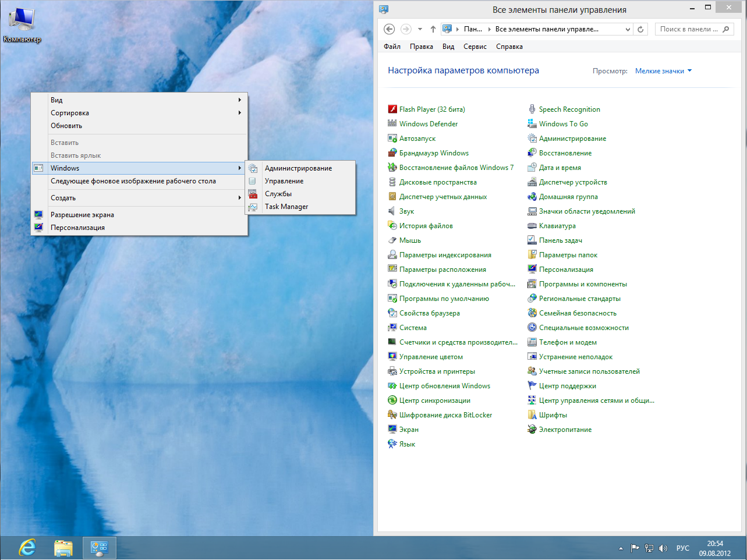This screenshot has height=560, width=747.
Task: Show hidden tray icons arrow
Action: coord(621,548)
